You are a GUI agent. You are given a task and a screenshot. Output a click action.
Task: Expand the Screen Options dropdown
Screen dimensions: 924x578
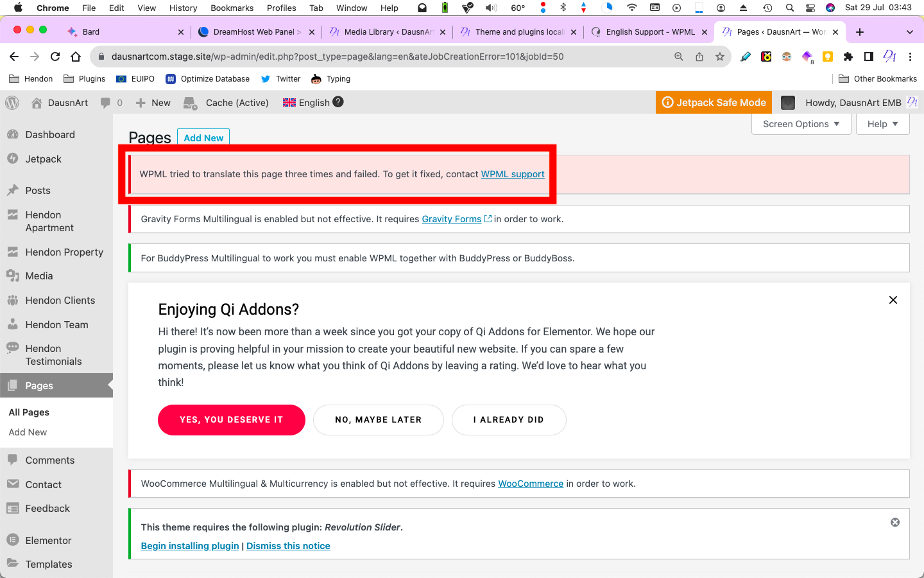pyautogui.click(x=801, y=124)
